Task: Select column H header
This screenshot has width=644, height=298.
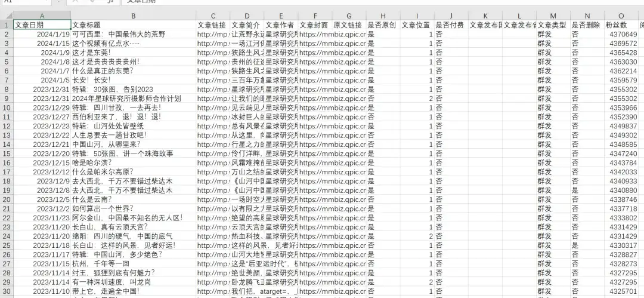Action: (383, 16)
